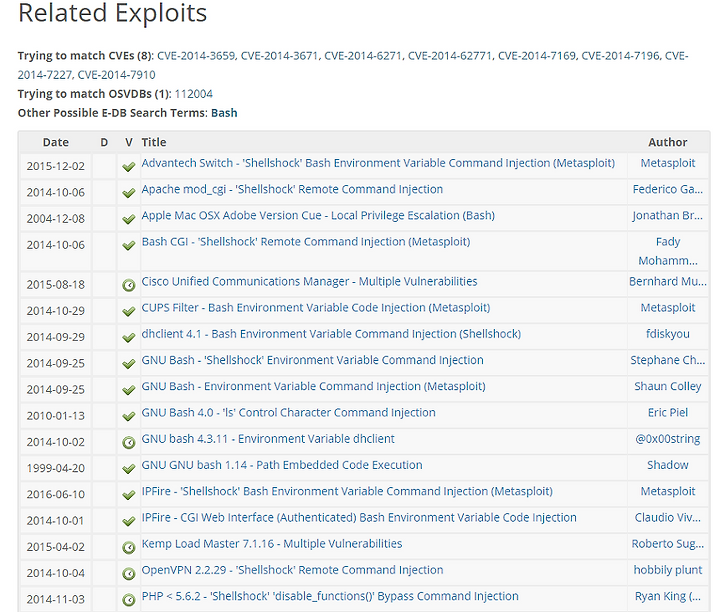720x612 pixels.
Task: Click verified checkmark for Advantech Switch exploit
Action: click(x=129, y=167)
